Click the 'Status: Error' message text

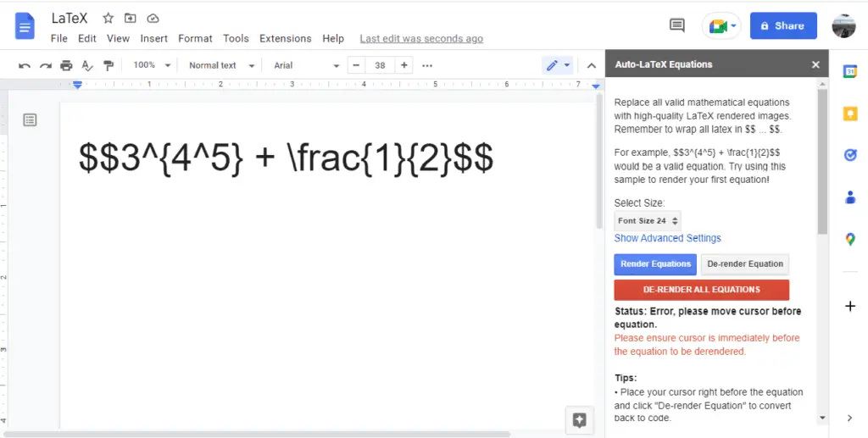[708, 318]
